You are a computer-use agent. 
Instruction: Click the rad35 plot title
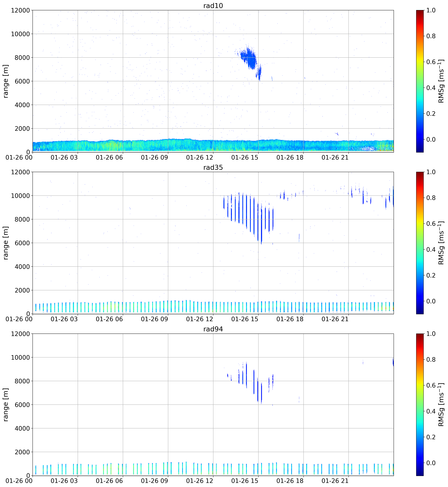pyautogui.click(x=213, y=167)
